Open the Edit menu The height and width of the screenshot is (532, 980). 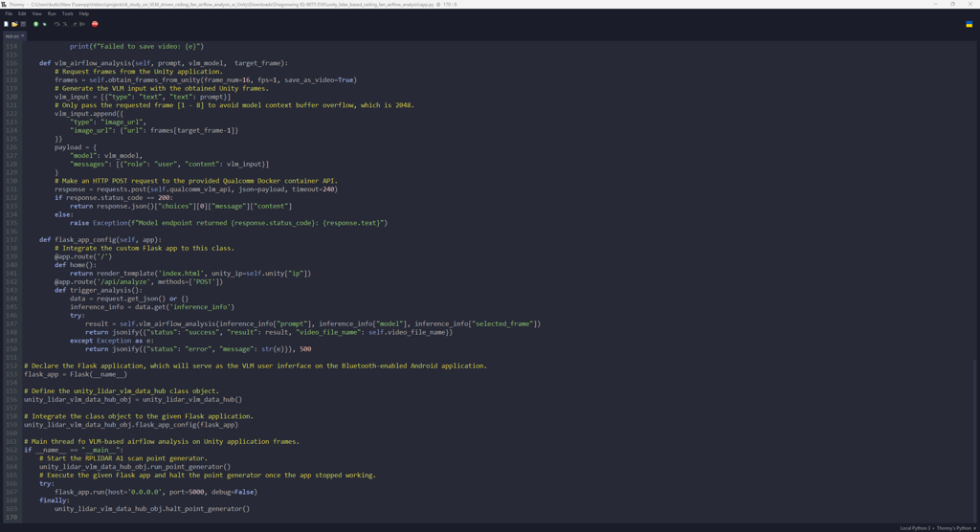coord(22,13)
